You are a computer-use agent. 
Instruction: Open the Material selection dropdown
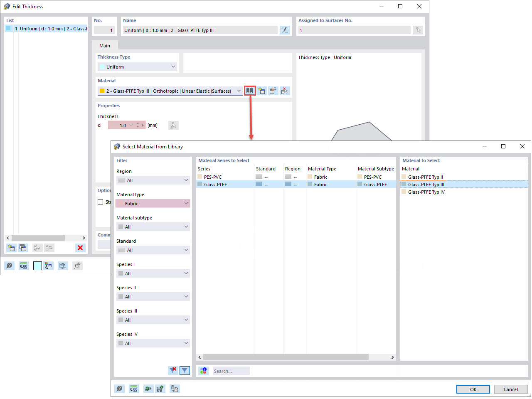[x=170, y=91]
